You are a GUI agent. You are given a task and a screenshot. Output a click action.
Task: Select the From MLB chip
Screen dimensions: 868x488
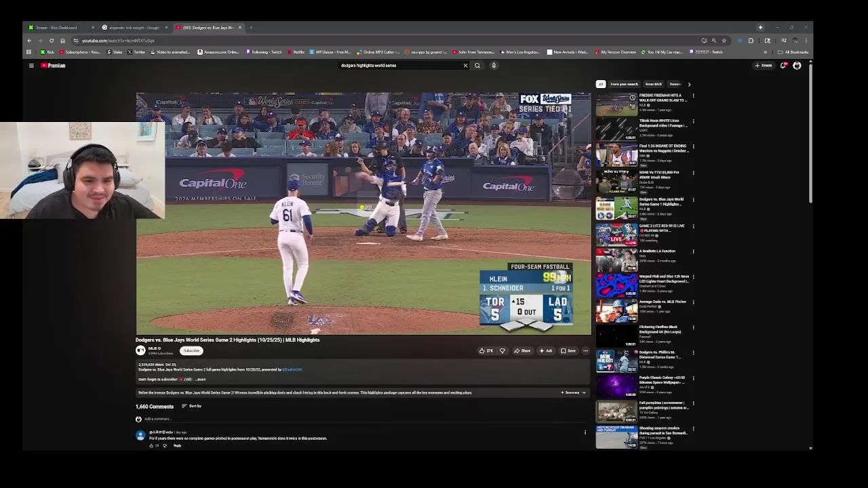click(x=654, y=85)
